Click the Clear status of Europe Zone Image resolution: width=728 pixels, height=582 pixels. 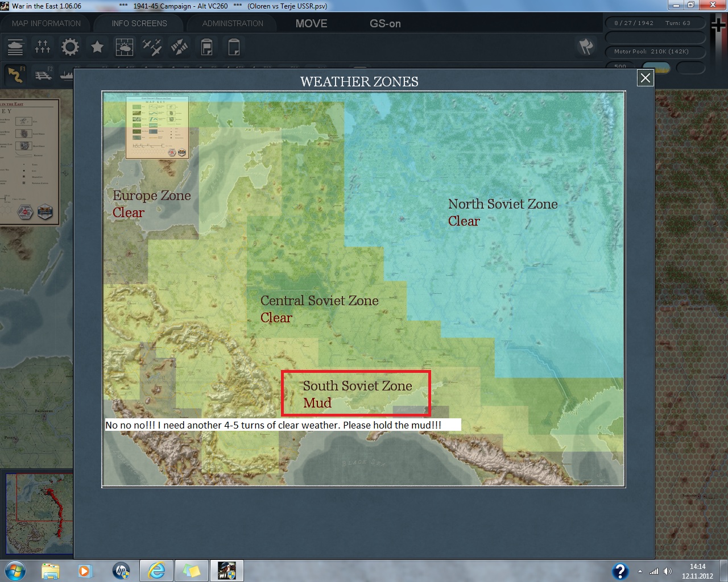click(129, 213)
